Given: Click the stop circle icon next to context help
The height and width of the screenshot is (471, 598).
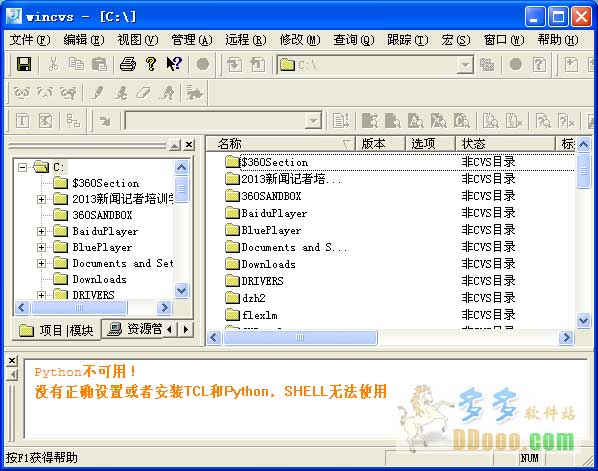Looking at the screenshot, I should coord(203,64).
